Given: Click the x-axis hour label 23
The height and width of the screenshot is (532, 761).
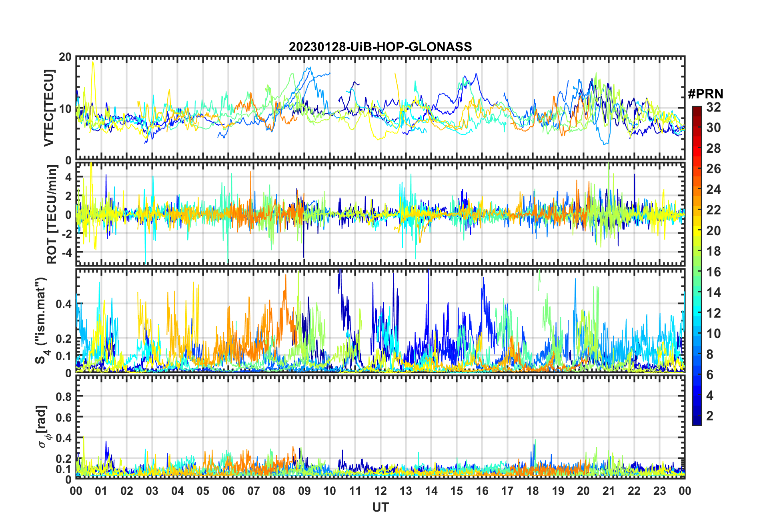Looking at the screenshot, I should 660,491.
